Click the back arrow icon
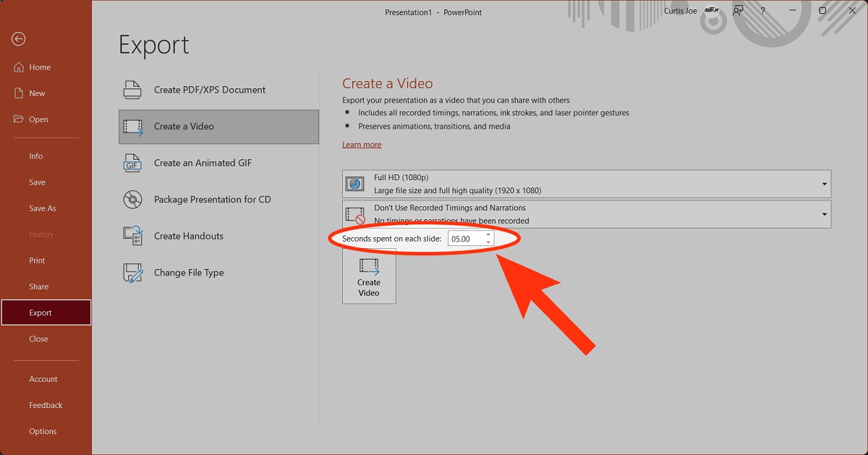Viewport: 868px width, 455px height. point(19,39)
